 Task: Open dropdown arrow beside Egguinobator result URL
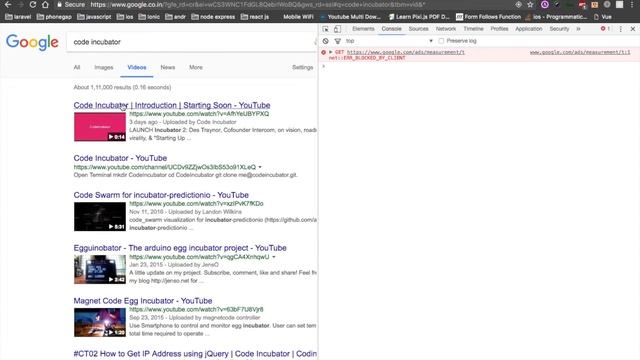click(274, 257)
